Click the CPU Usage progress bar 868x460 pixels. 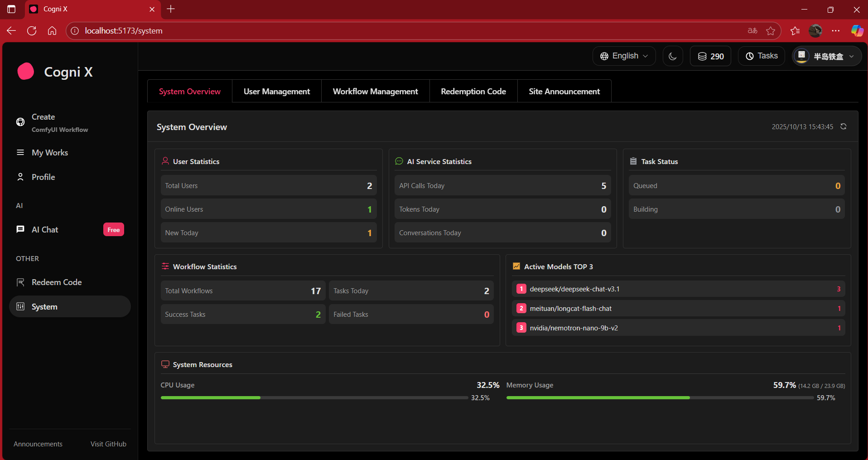pyautogui.click(x=314, y=398)
